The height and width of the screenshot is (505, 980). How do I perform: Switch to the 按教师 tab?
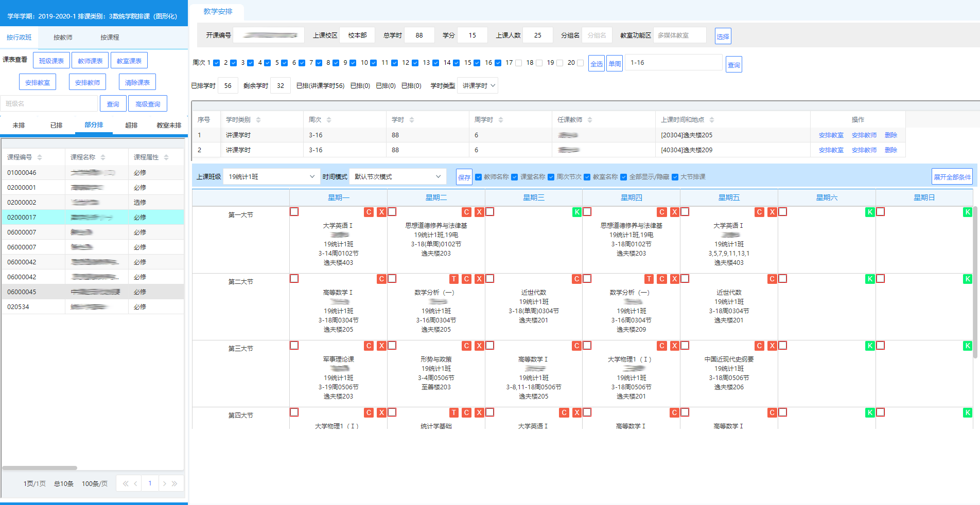pyautogui.click(x=63, y=38)
